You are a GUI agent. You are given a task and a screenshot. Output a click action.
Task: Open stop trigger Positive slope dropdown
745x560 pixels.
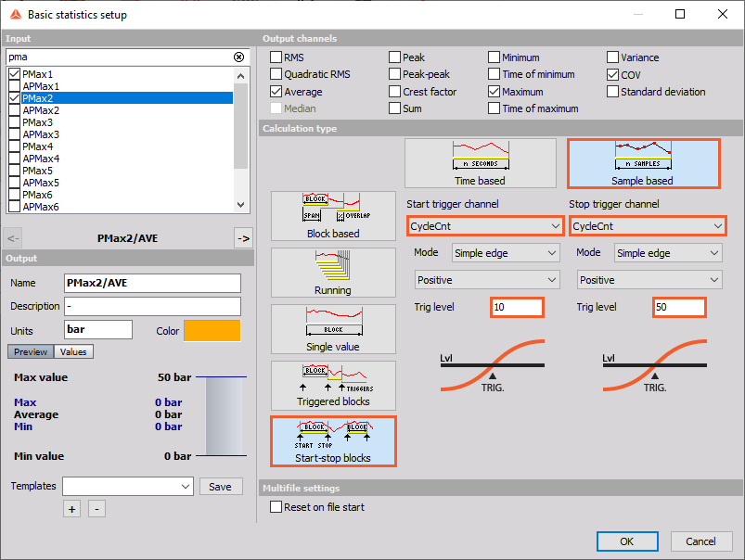[650, 280]
